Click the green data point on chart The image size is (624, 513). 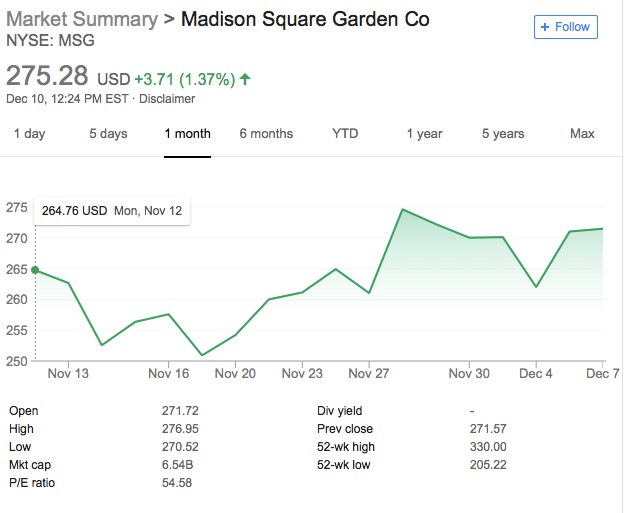tap(35, 270)
